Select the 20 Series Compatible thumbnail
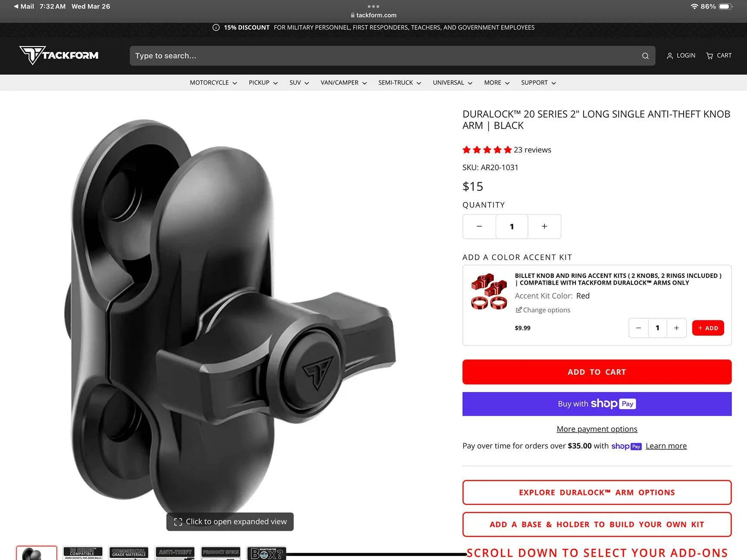 (x=83, y=553)
